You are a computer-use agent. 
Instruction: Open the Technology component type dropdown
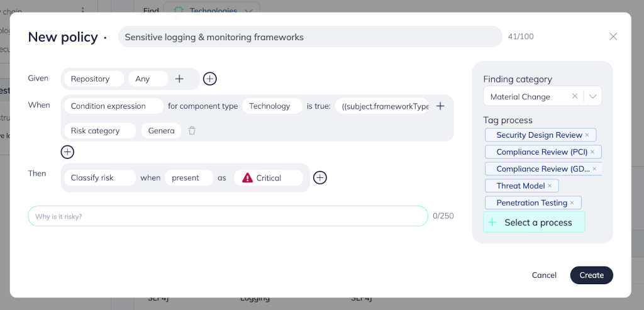(x=272, y=106)
